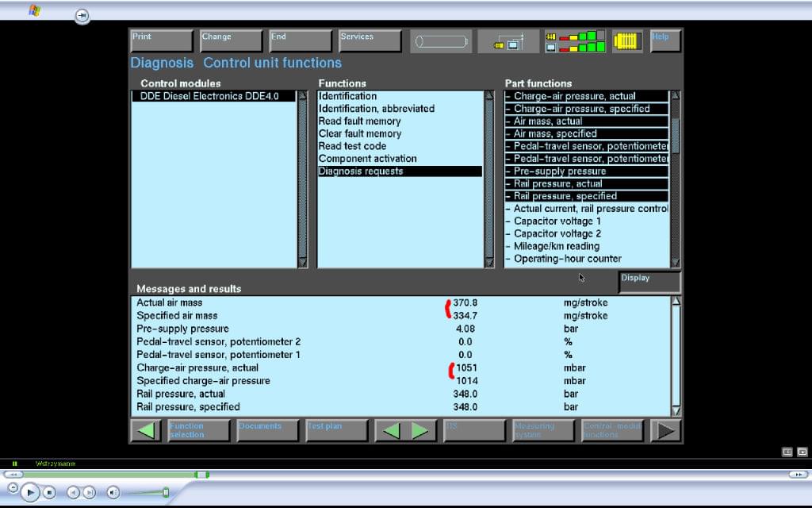Deselect Air mass, actual part function

click(586, 121)
